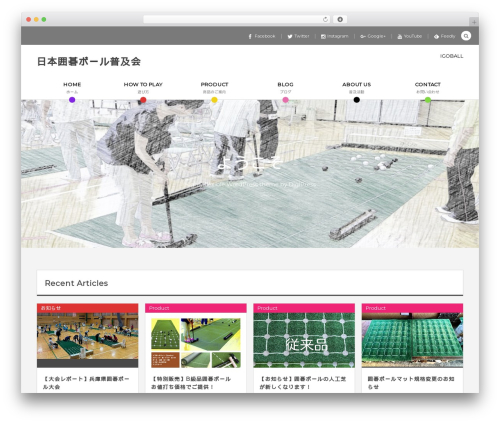Viewport: 500px width, 423px height.
Task: Open the Twitter social link
Action: pos(298,36)
